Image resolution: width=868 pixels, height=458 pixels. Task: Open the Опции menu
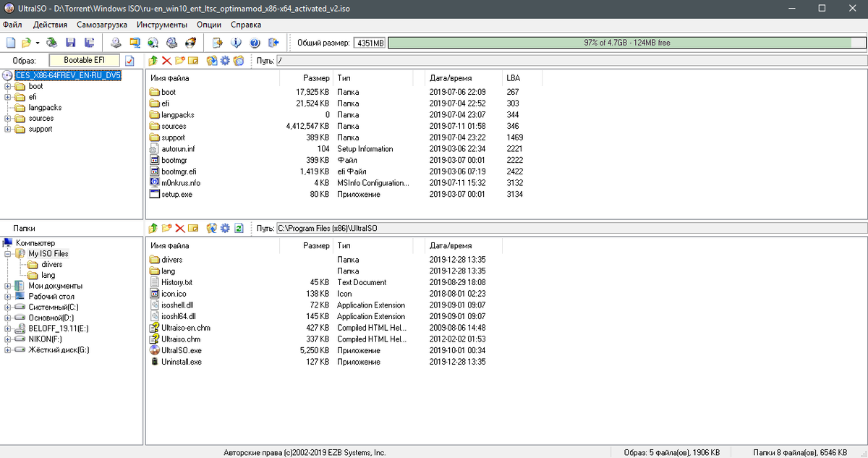point(209,25)
